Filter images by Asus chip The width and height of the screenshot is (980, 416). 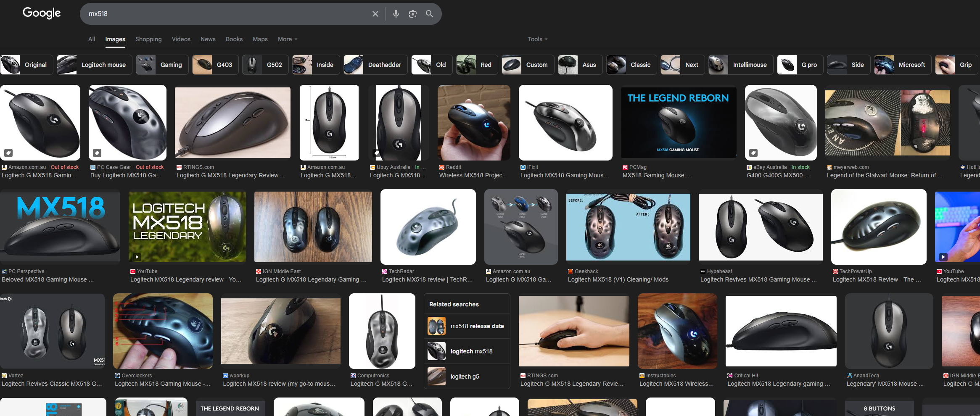[x=580, y=65]
